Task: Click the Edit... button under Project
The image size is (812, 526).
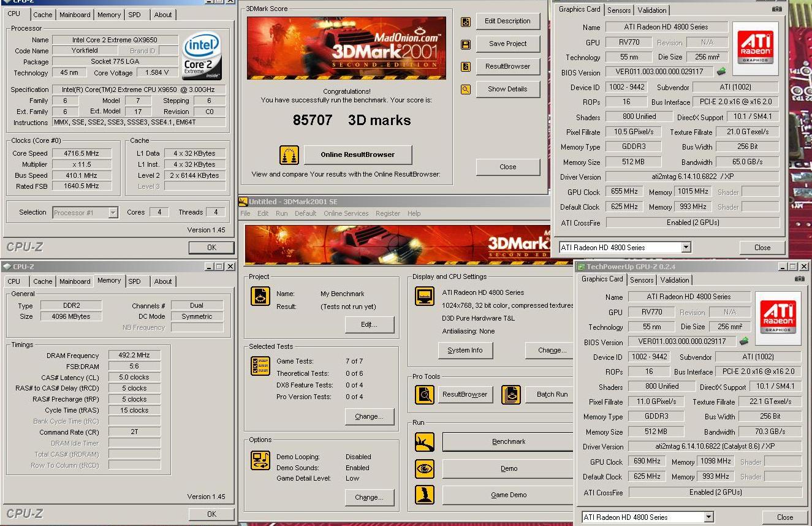Action: coord(369,324)
